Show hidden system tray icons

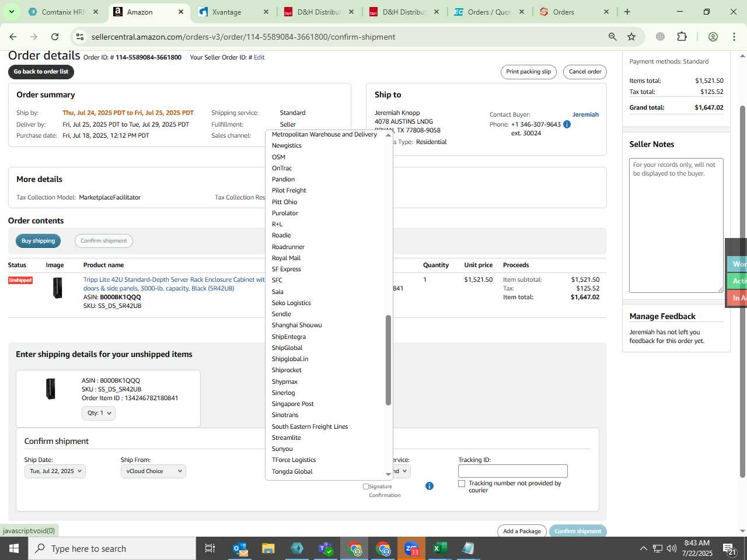(x=643, y=548)
